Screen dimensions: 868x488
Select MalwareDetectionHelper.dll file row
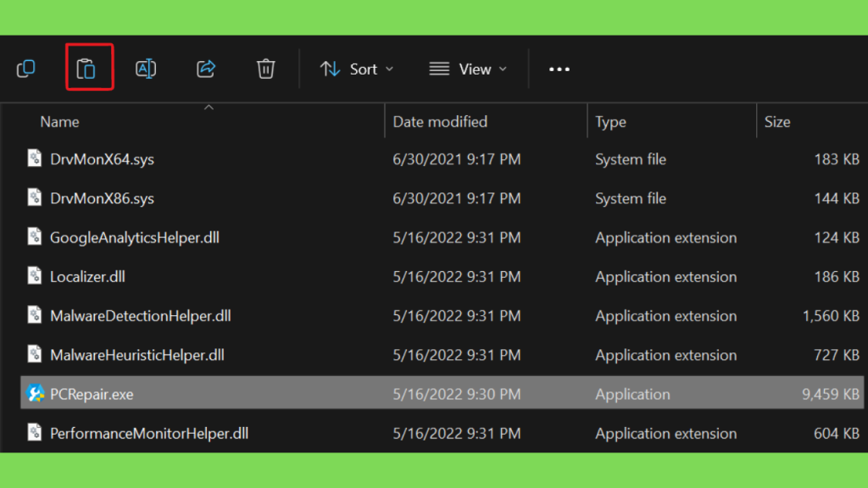140,316
